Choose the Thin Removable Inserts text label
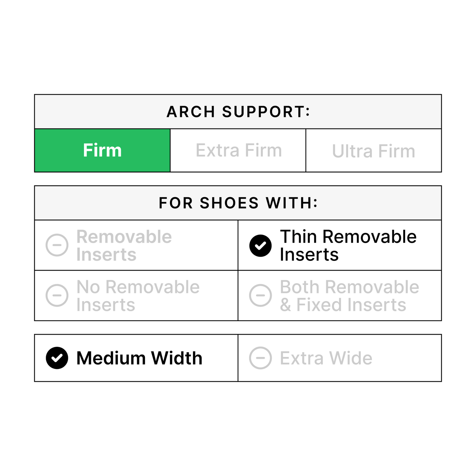This screenshot has height=476, width=476. point(348,245)
